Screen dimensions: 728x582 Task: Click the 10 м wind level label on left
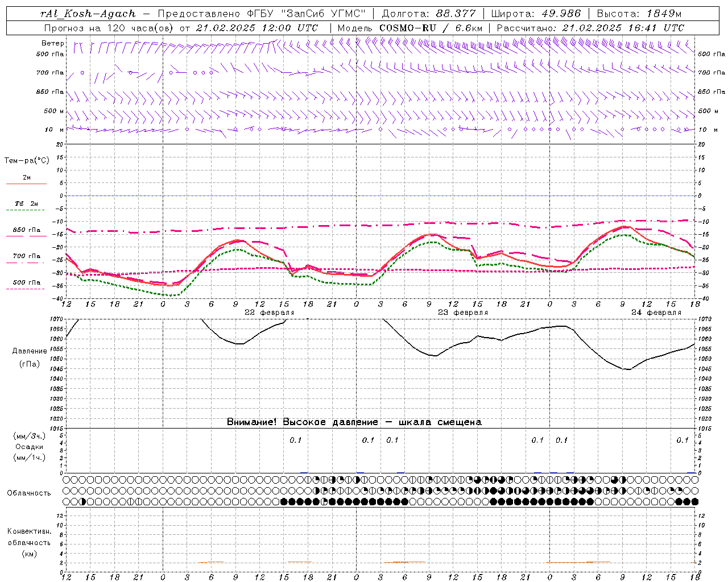(x=55, y=130)
